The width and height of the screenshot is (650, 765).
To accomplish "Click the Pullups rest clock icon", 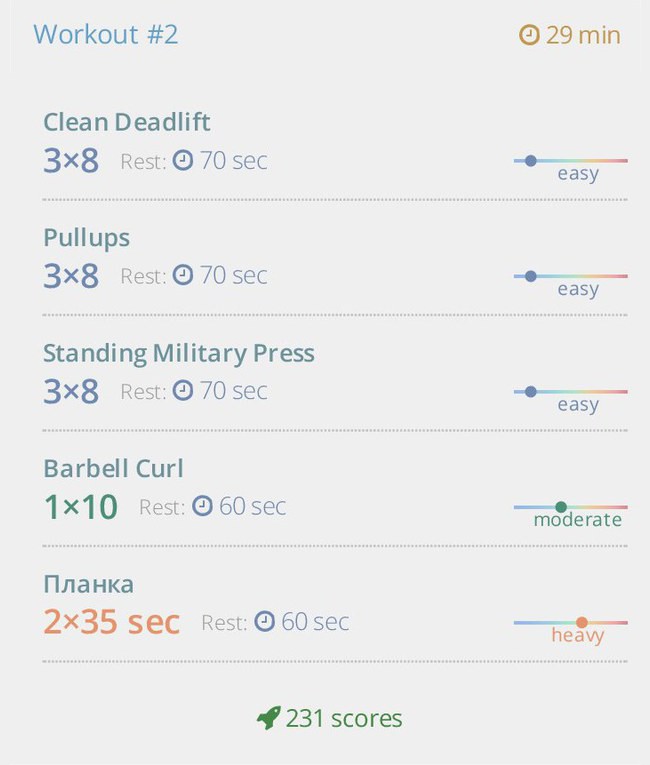I will (x=183, y=275).
